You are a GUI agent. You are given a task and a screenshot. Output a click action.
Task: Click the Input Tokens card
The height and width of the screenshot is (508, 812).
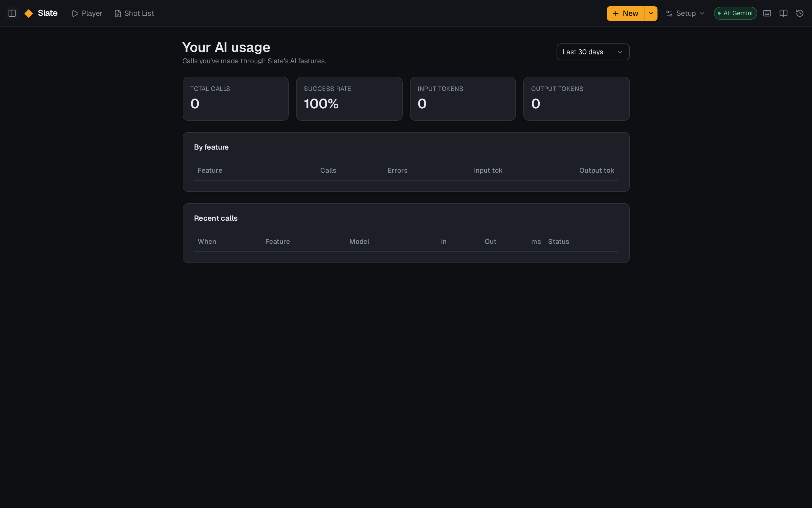click(x=463, y=99)
